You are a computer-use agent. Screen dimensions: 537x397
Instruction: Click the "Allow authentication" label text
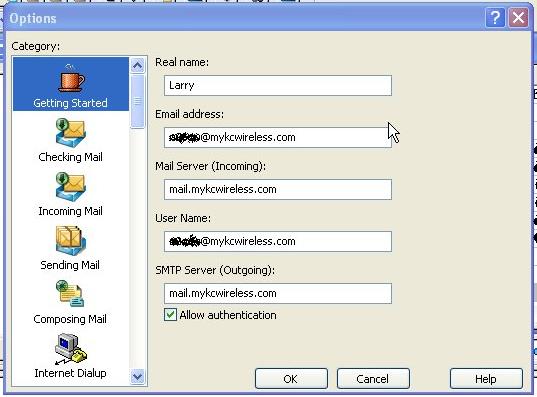pos(228,315)
